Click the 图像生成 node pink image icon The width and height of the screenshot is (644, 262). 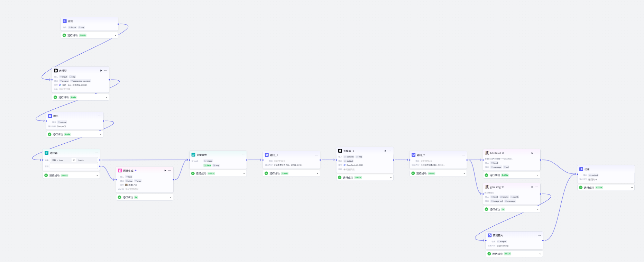coord(120,171)
